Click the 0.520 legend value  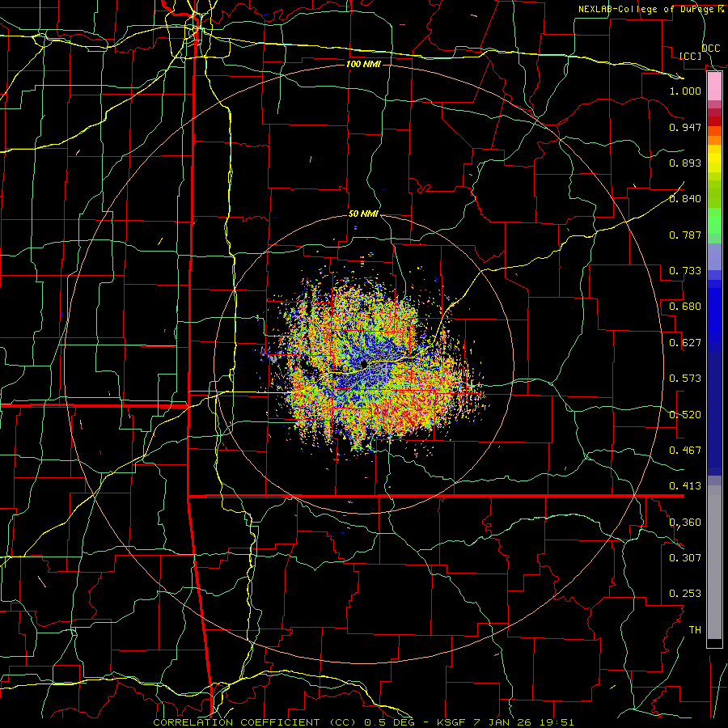click(685, 415)
